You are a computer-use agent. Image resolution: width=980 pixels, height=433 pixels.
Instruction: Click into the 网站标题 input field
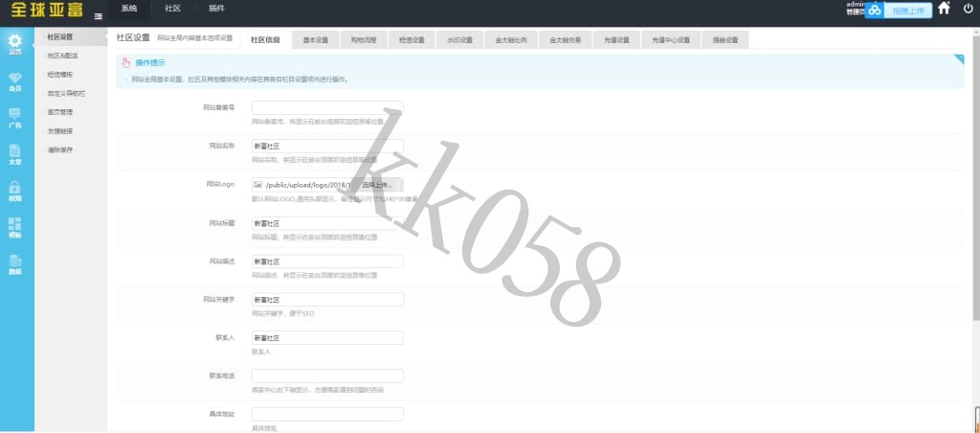tap(327, 223)
